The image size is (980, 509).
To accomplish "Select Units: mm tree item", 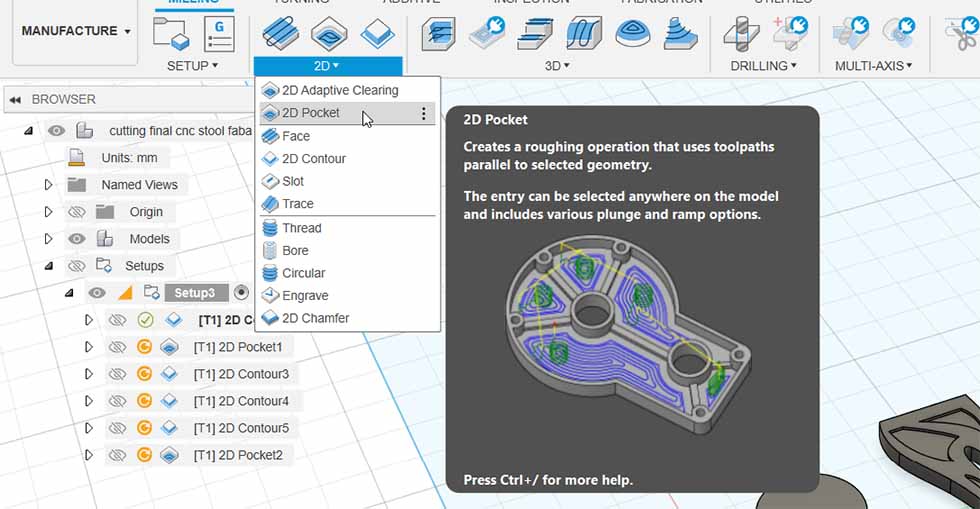I will [x=129, y=158].
